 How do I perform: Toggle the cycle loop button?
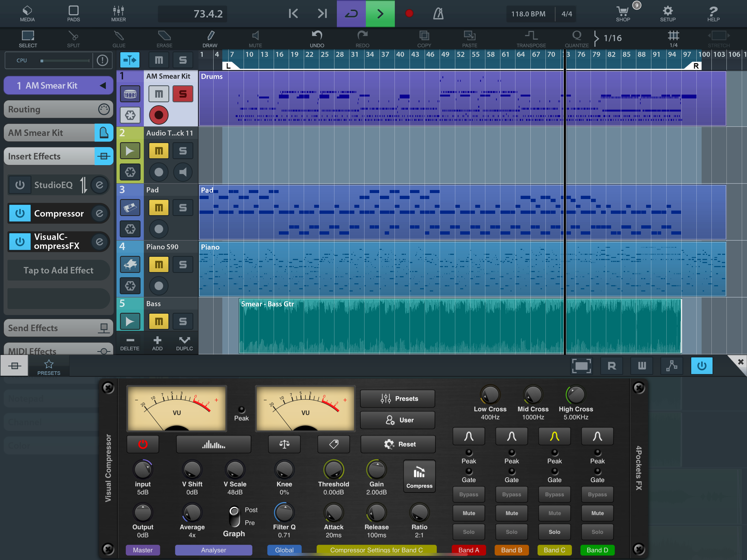351,14
